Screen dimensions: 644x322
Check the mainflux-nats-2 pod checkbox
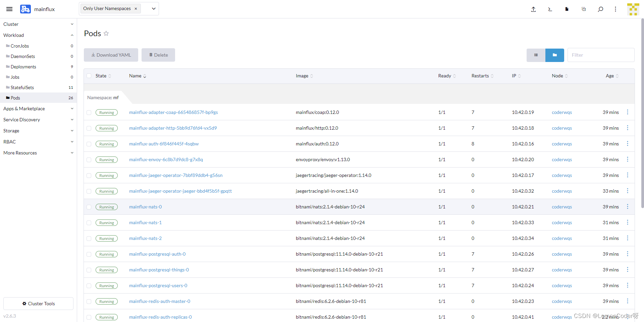tap(89, 239)
